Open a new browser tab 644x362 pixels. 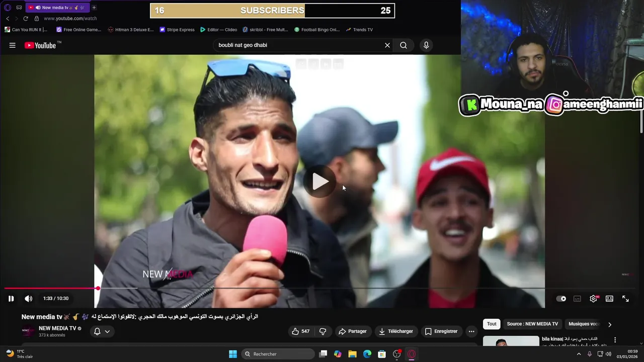click(94, 8)
